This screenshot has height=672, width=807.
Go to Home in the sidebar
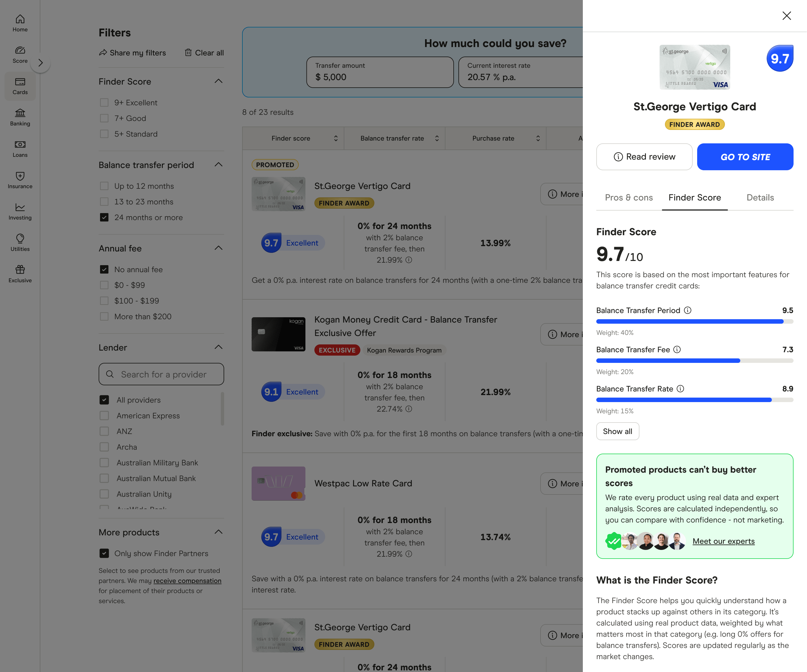(x=20, y=24)
